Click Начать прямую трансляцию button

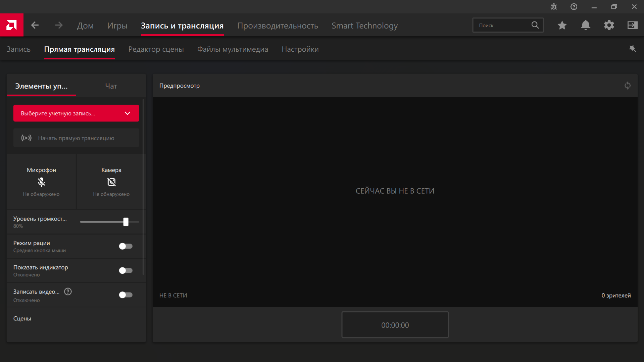[76, 138]
